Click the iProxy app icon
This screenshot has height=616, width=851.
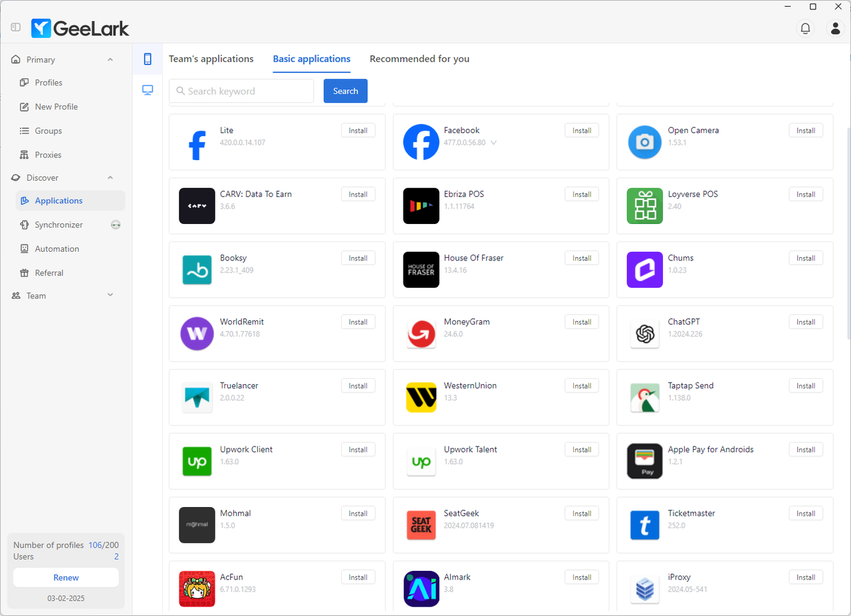645,589
